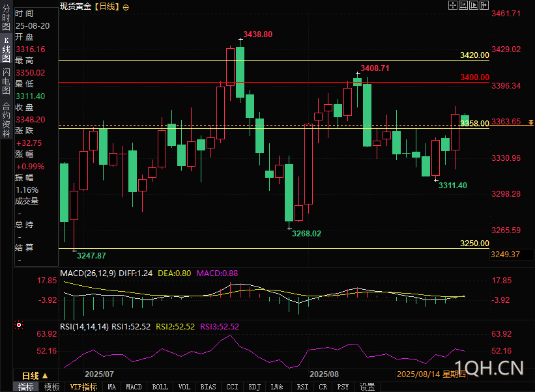Select the 指标 tab at the bottom left
The width and height of the screenshot is (535, 392).
[x=26, y=387]
